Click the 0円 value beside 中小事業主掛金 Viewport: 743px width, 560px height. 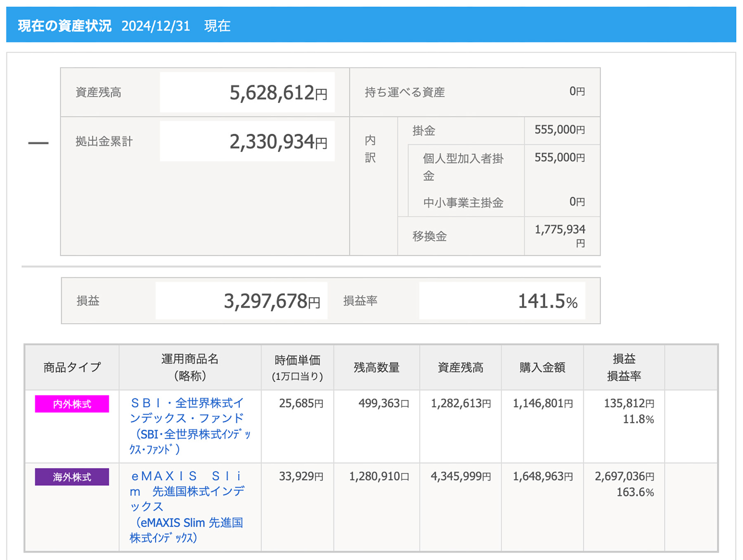[577, 201]
